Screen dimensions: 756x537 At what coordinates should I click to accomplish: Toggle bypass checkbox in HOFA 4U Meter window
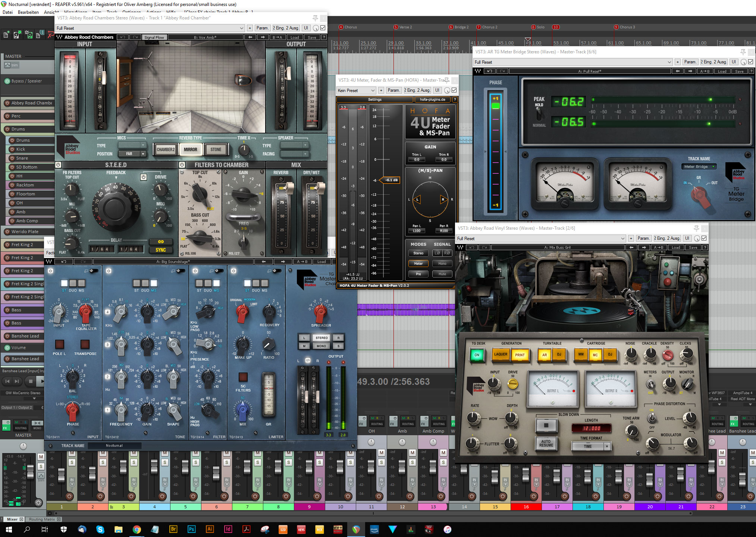click(454, 90)
